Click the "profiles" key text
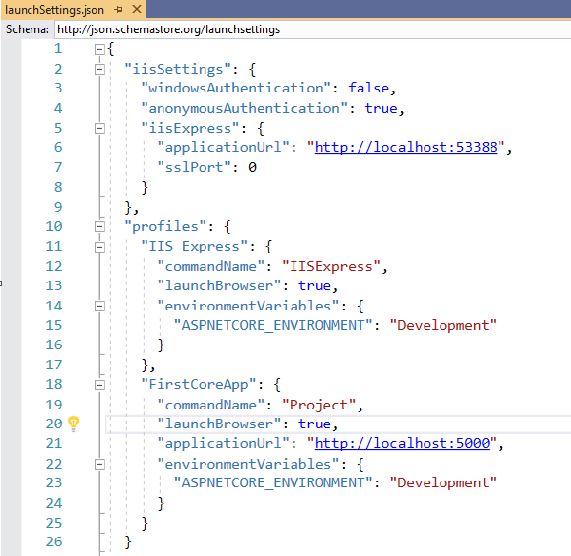Viewport: 571px width, 556px height. [165, 226]
